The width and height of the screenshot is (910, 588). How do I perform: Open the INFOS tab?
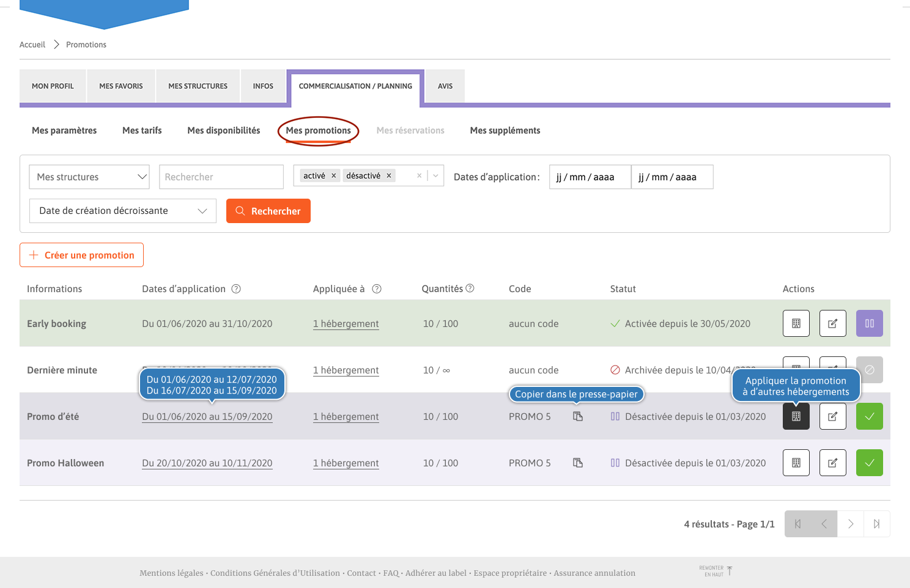(x=263, y=86)
